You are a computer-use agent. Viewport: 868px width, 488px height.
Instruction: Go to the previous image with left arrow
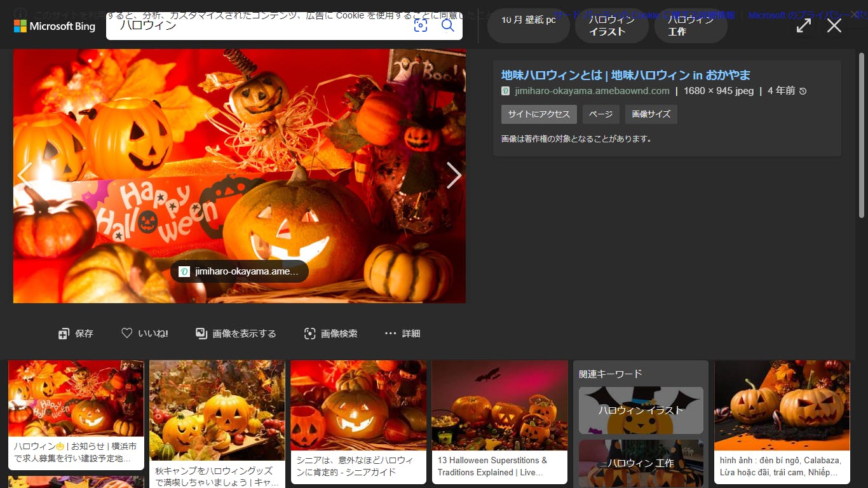coord(25,175)
